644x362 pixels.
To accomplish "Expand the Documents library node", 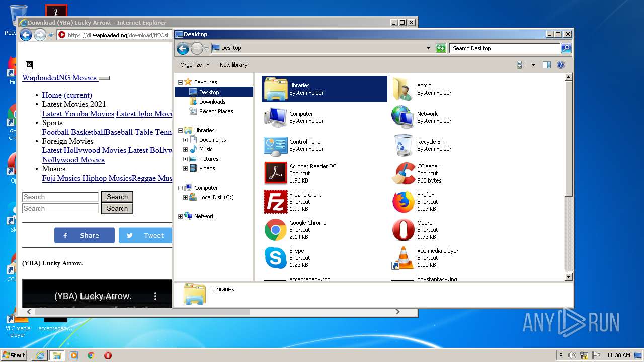I will click(x=185, y=140).
